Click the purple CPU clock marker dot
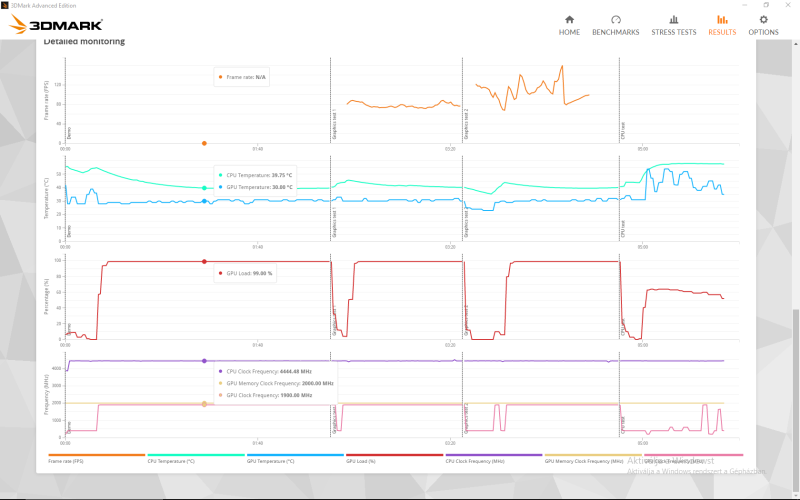 [x=204, y=361]
